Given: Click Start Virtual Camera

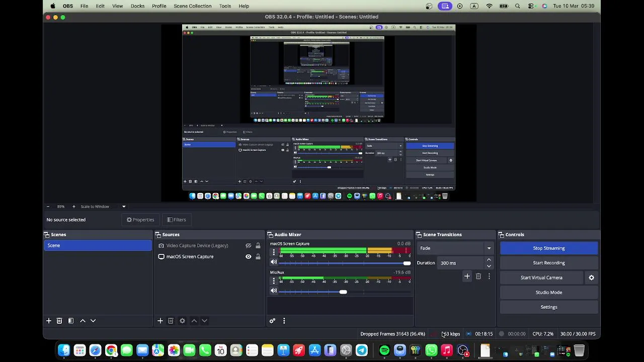Looking at the screenshot, I should (541, 278).
